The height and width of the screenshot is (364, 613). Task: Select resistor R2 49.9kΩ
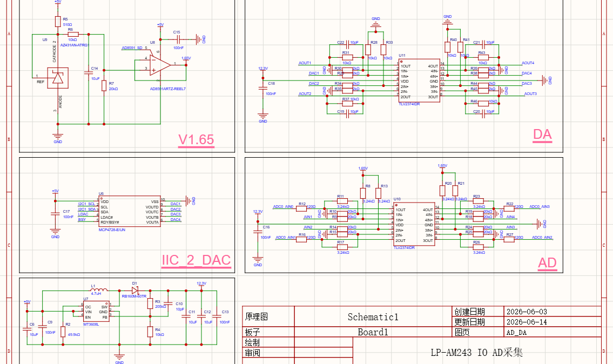click(63, 332)
